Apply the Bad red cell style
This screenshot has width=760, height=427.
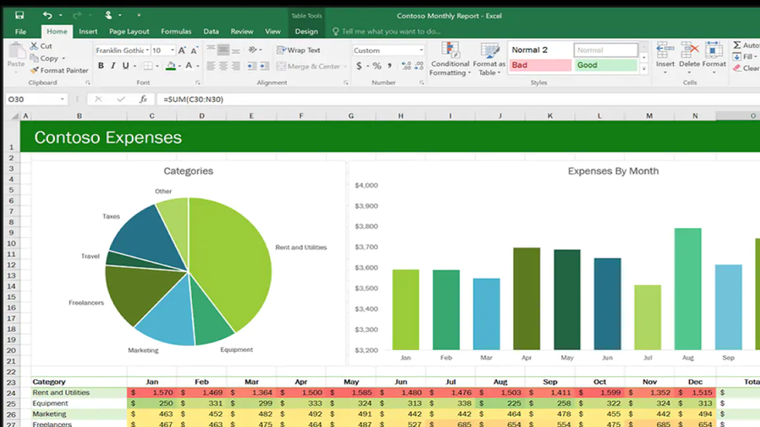click(540, 65)
